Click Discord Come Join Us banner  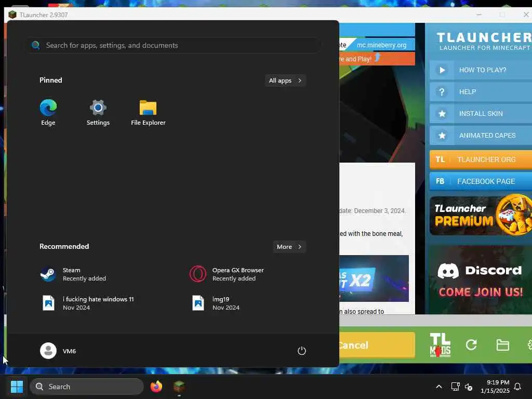click(481, 280)
